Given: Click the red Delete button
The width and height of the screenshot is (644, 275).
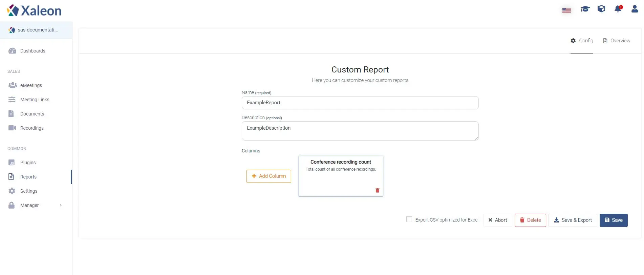Looking at the screenshot, I should (x=530, y=220).
